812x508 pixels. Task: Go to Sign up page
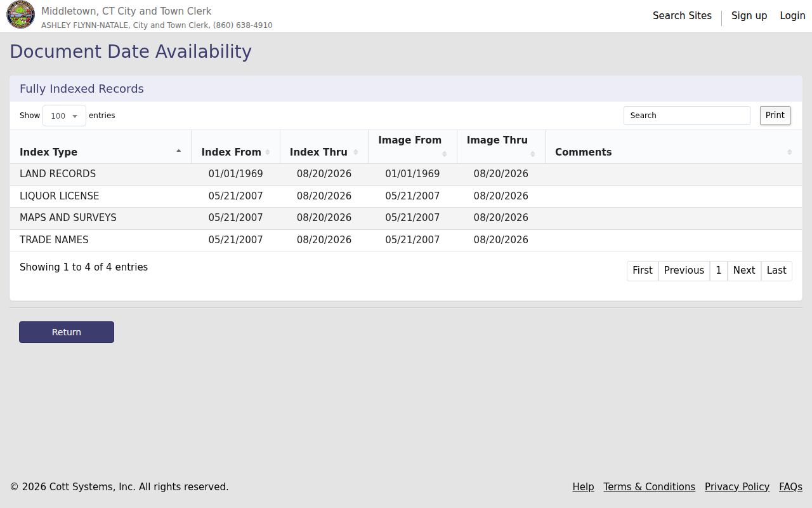(x=749, y=16)
